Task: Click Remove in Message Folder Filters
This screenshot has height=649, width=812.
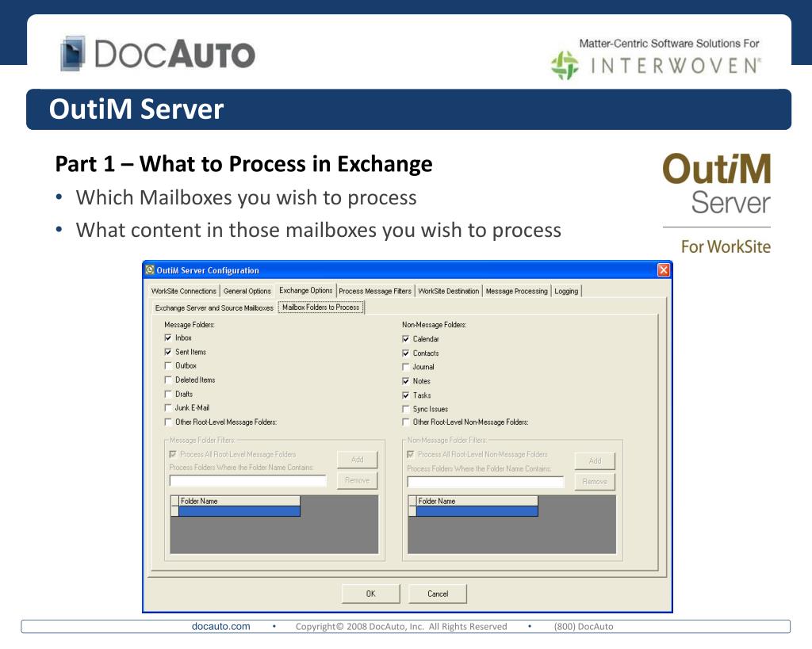Action: coord(358,480)
